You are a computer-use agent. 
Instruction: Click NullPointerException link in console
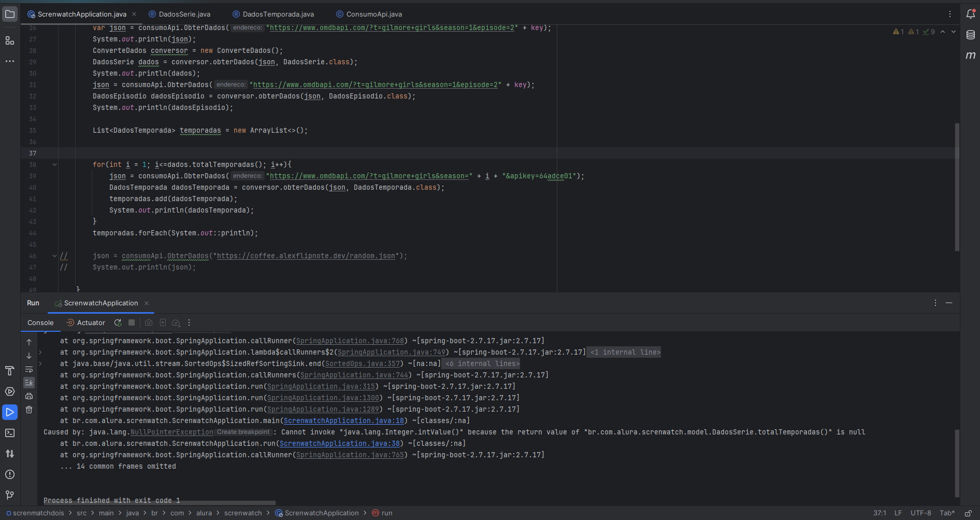point(172,432)
